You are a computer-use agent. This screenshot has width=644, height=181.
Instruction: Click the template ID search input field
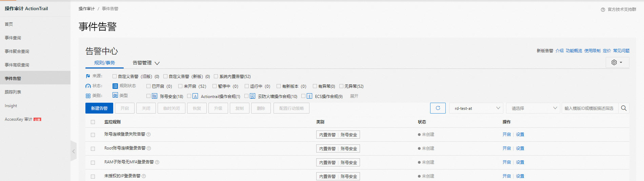pos(590,108)
